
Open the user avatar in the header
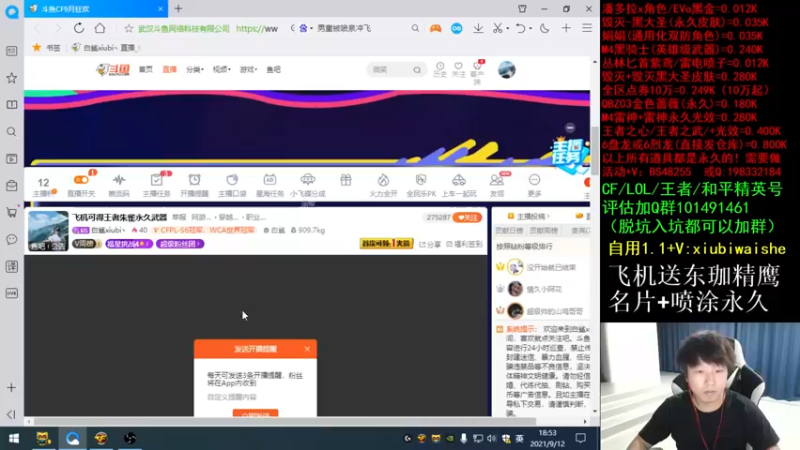pos(507,70)
